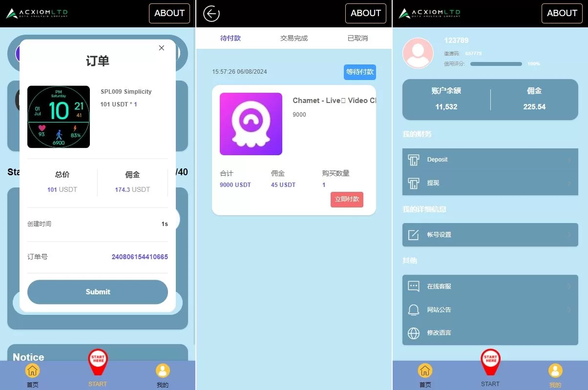Click the Acxiom LTD logo in left panel
Image resolution: width=588 pixels, height=390 pixels.
[37, 13]
